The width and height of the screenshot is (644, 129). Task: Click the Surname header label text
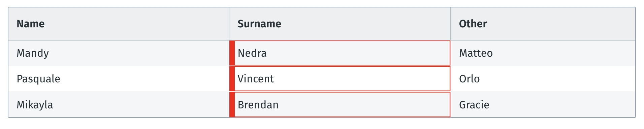pyautogui.click(x=259, y=24)
